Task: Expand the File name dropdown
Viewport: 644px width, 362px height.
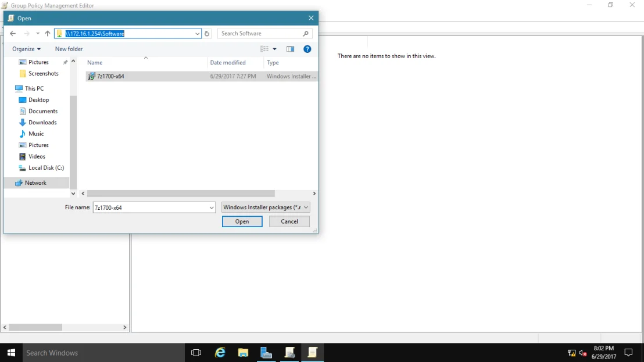Action: 212,207
